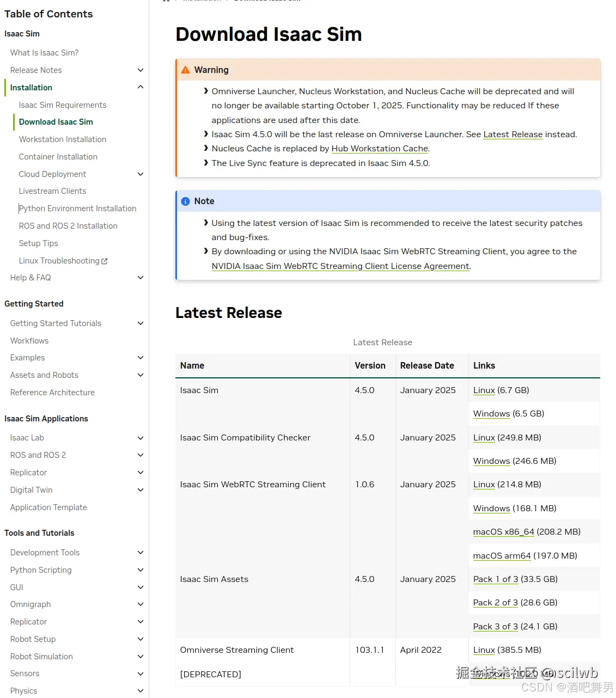The image size is (616, 698).
Task: Expand Development Tools chevron
Action: (141, 553)
